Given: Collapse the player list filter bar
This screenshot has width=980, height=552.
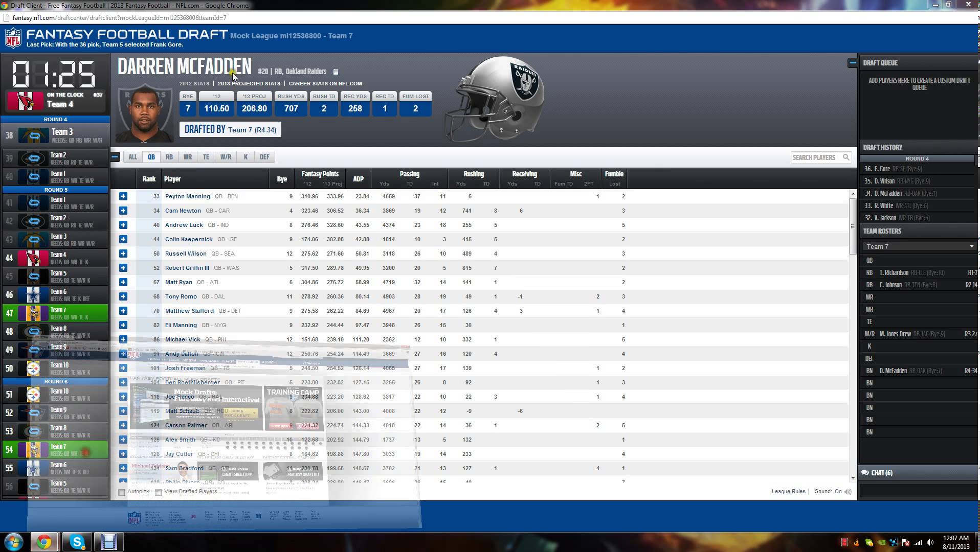Looking at the screenshot, I should tap(116, 157).
